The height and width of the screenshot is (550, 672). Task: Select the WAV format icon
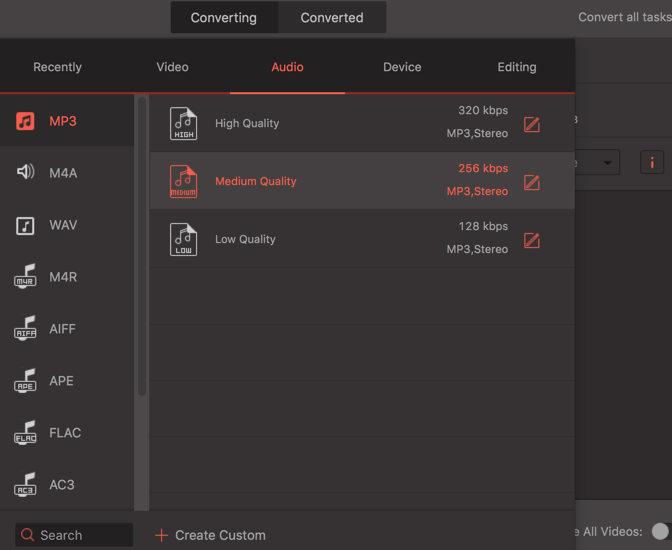click(x=25, y=225)
